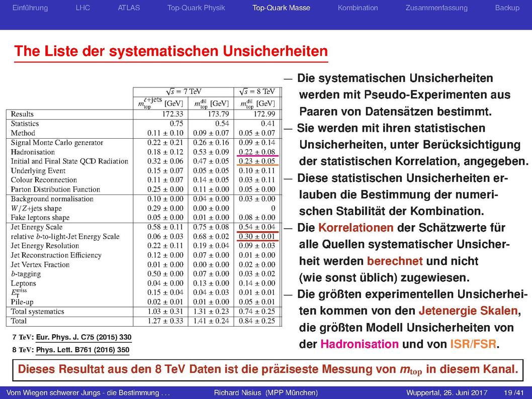Image resolution: width=532 pixels, height=399 pixels.
Task: Click the pink word Hadronisation in the bullet text
Action: click(x=360, y=344)
